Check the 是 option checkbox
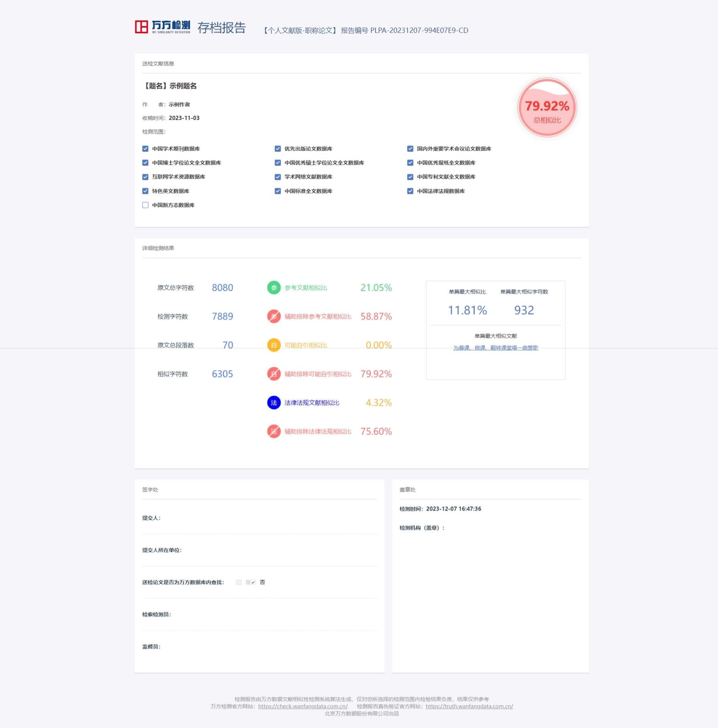718x728 pixels. click(239, 582)
